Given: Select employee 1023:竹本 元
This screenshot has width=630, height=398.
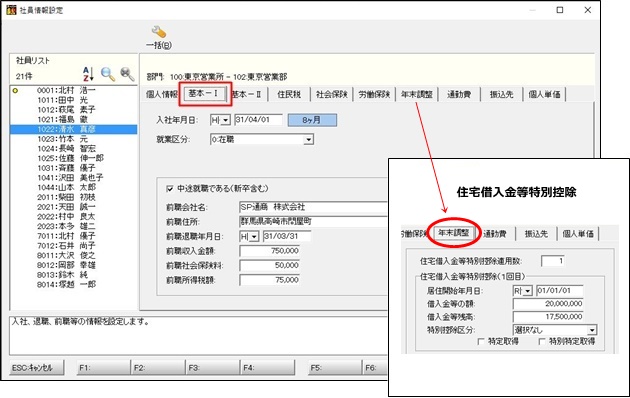Looking at the screenshot, I should 62,139.
